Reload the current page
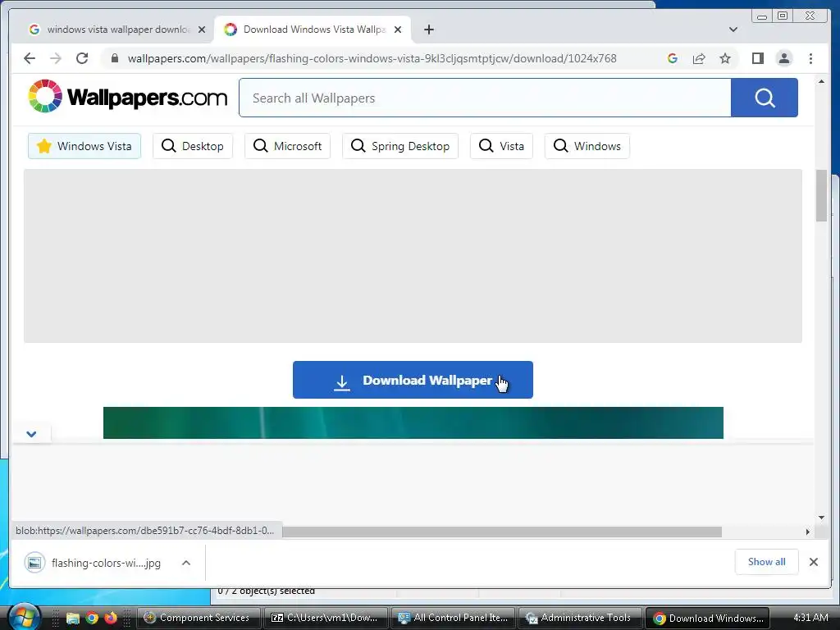The width and height of the screenshot is (840, 630). (82, 58)
